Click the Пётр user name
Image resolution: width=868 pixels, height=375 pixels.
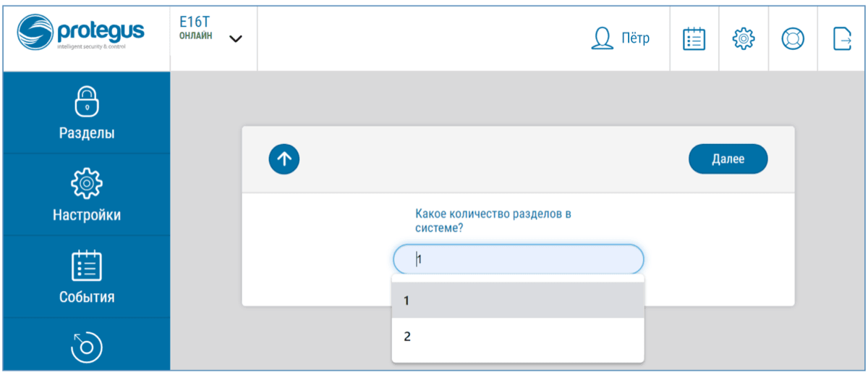pos(635,38)
